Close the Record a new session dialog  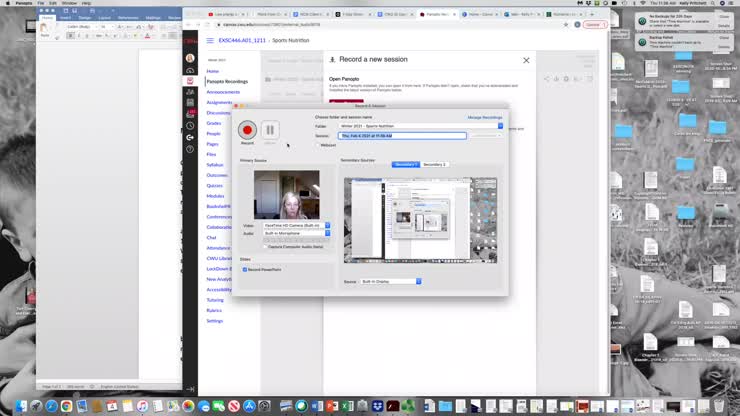(x=526, y=60)
